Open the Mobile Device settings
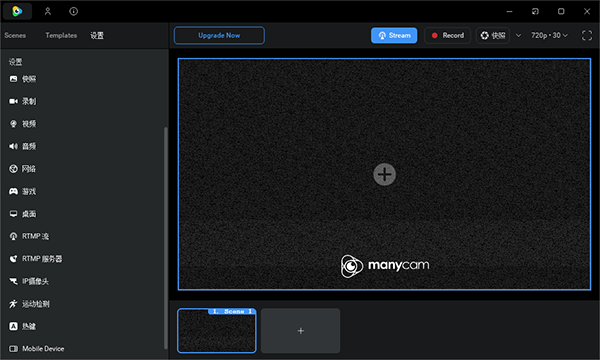The width and height of the screenshot is (600, 360). (x=37, y=349)
